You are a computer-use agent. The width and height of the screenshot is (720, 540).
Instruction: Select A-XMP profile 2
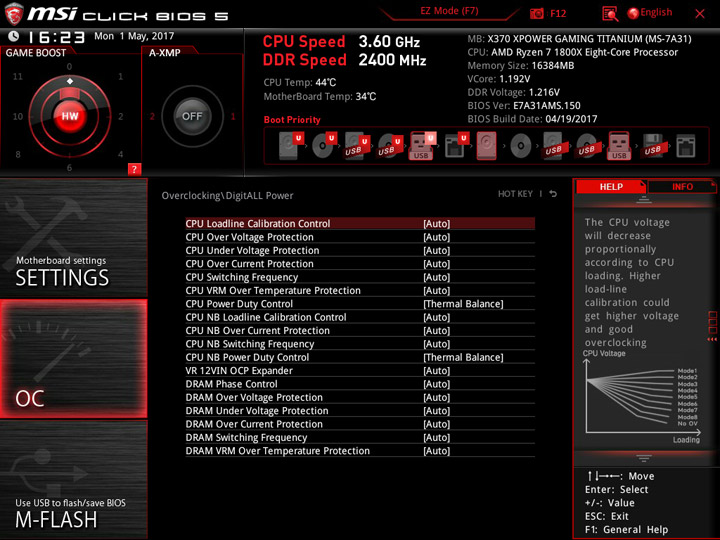pos(152,116)
